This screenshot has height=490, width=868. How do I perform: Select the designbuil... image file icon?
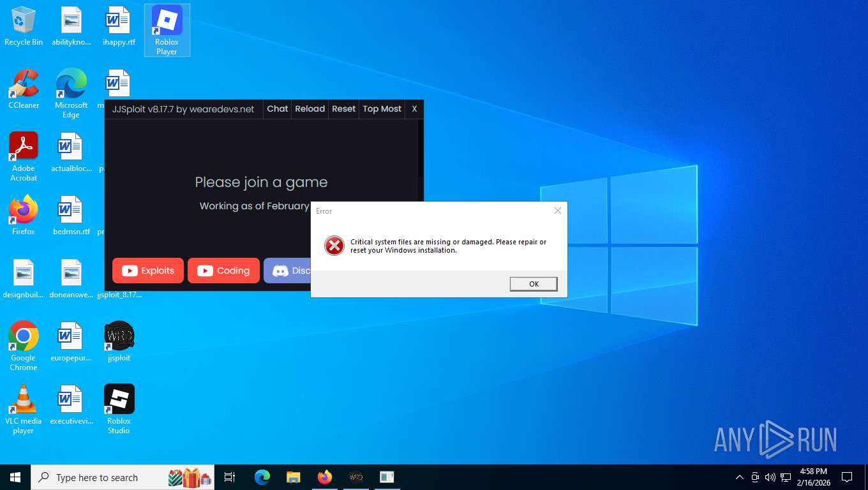click(24, 279)
